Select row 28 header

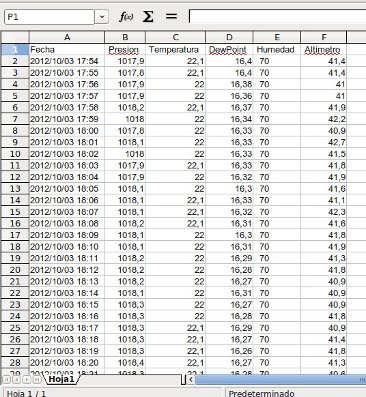click(x=15, y=362)
